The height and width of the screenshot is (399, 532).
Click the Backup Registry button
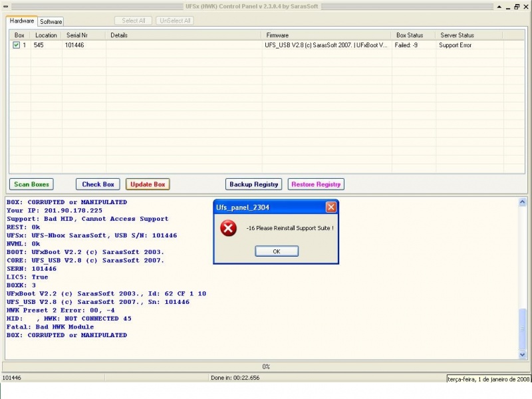click(254, 184)
